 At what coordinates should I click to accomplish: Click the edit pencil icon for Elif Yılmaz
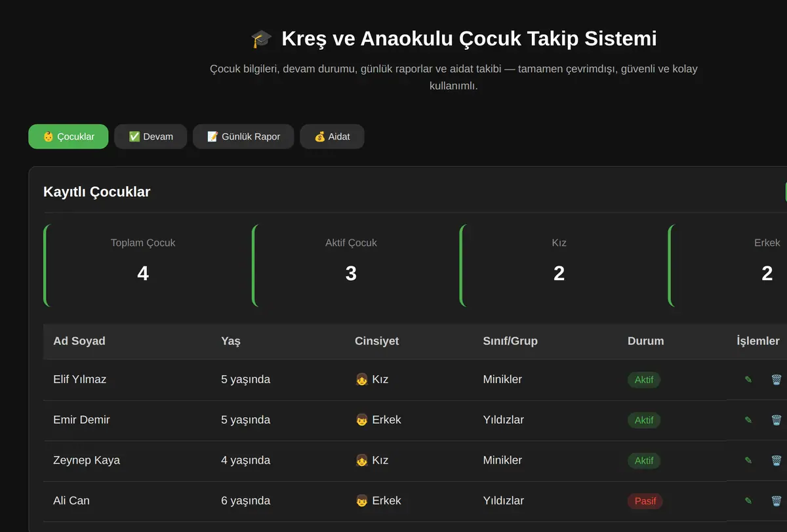(748, 379)
